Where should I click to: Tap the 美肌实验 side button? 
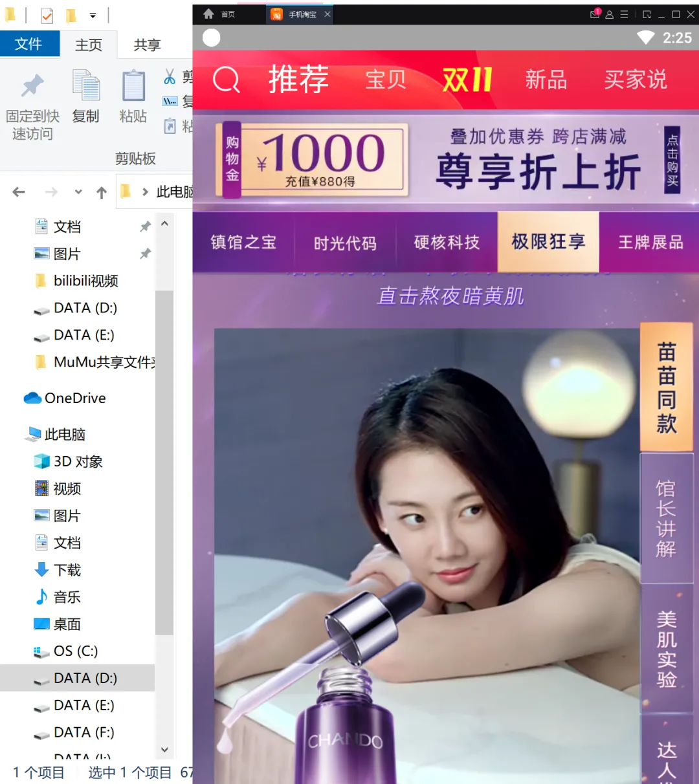click(x=667, y=649)
